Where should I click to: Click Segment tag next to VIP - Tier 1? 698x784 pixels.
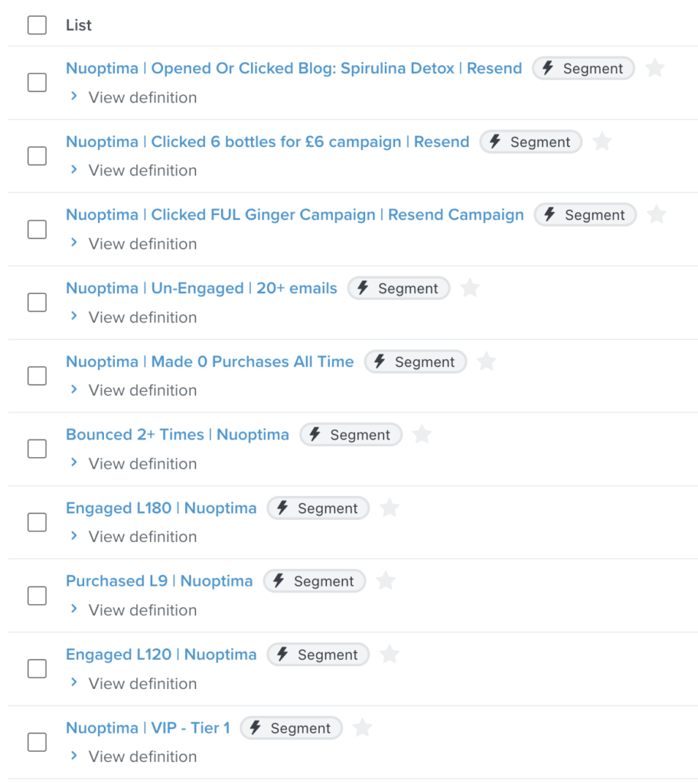[x=291, y=728]
